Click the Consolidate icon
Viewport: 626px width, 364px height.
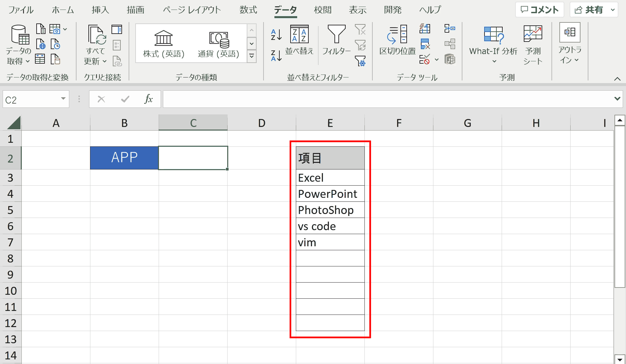(x=450, y=29)
